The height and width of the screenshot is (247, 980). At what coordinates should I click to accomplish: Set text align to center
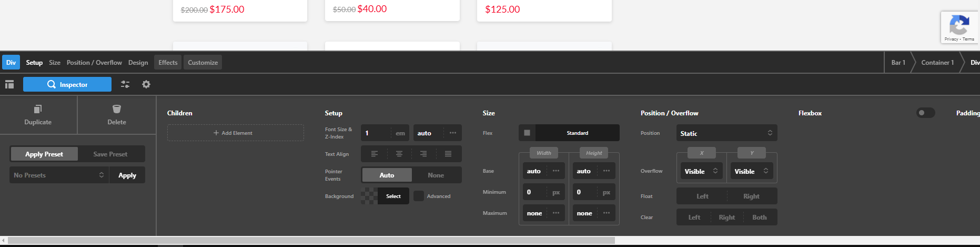pyautogui.click(x=399, y=154)
